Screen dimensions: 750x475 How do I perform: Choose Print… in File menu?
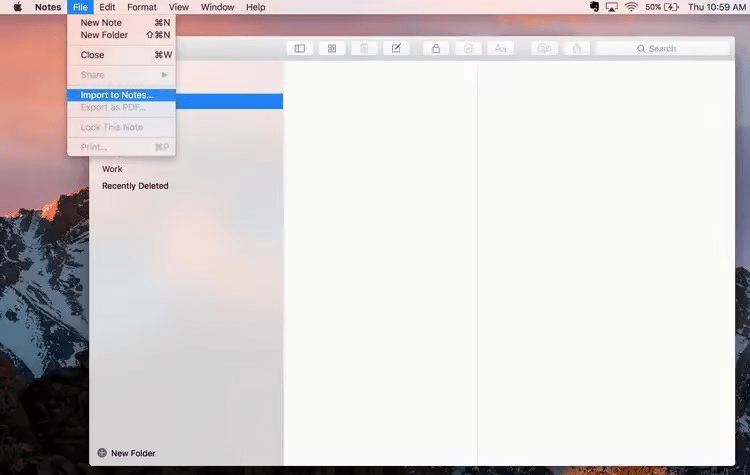pos(121,147)
